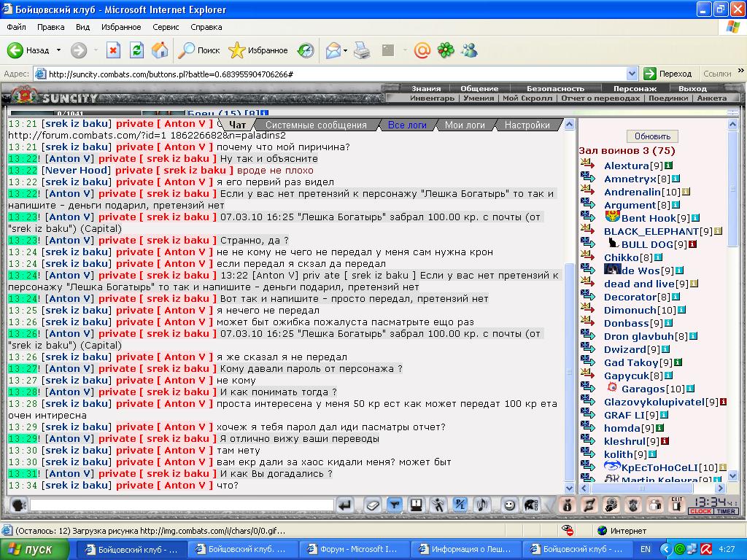Open the Настройки tab
This screenshot has height=560, width=747.
(527, 125)
